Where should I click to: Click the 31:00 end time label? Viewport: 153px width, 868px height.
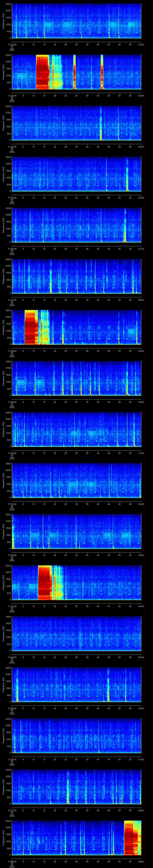coord(141,453)
